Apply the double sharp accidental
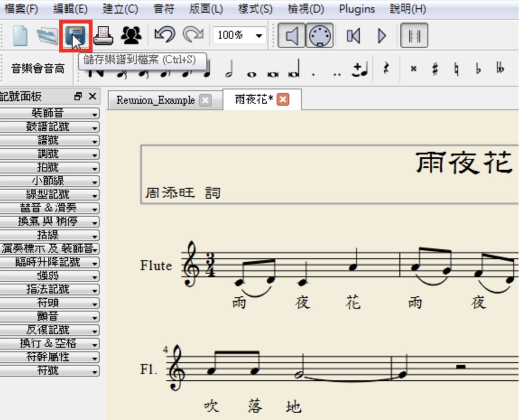The width and height of the screenshot is (519, 420). click(x=413, y=69)
